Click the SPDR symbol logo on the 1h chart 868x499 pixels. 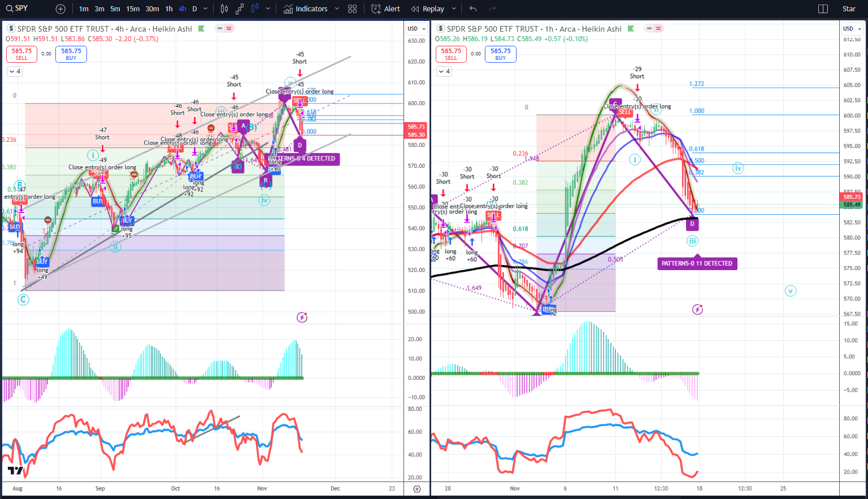coord(440,29)
